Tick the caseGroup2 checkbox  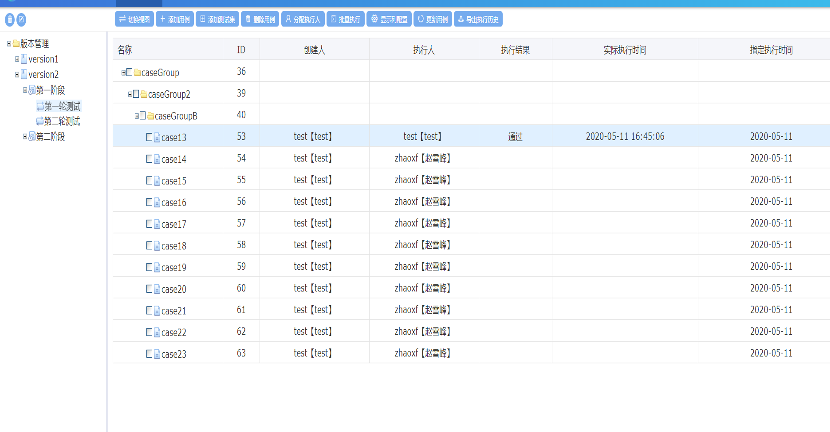[x=137, y=94]
